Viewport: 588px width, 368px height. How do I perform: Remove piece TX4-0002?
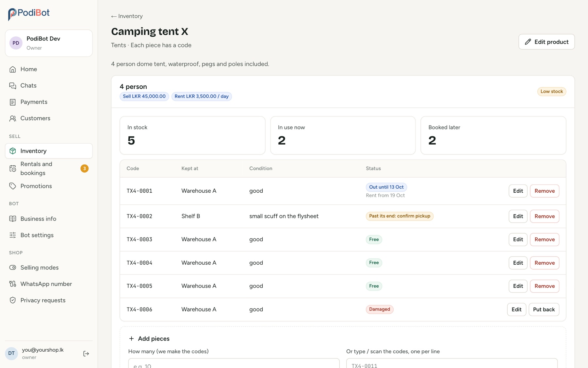pyautogui.click(x=544, y=216)
